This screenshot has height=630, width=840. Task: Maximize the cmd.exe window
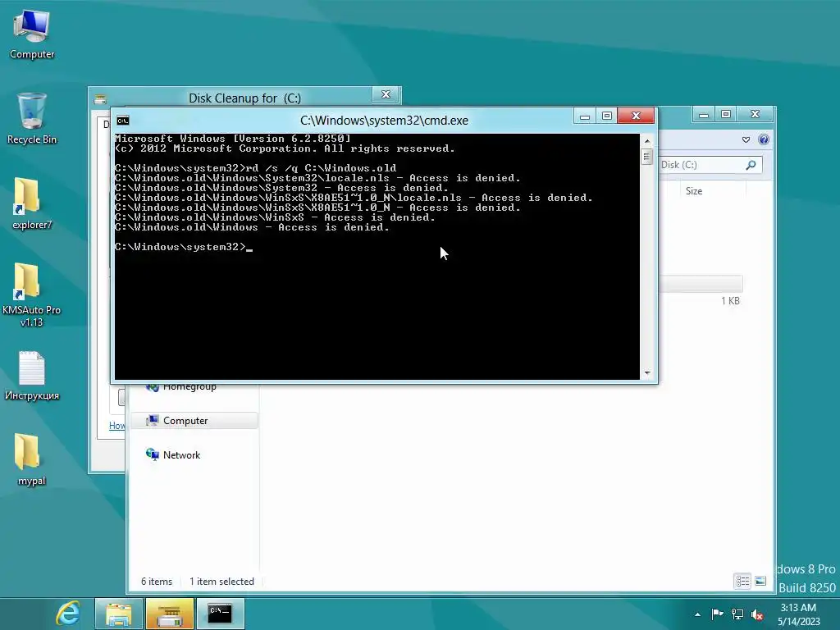pos(607,116)
